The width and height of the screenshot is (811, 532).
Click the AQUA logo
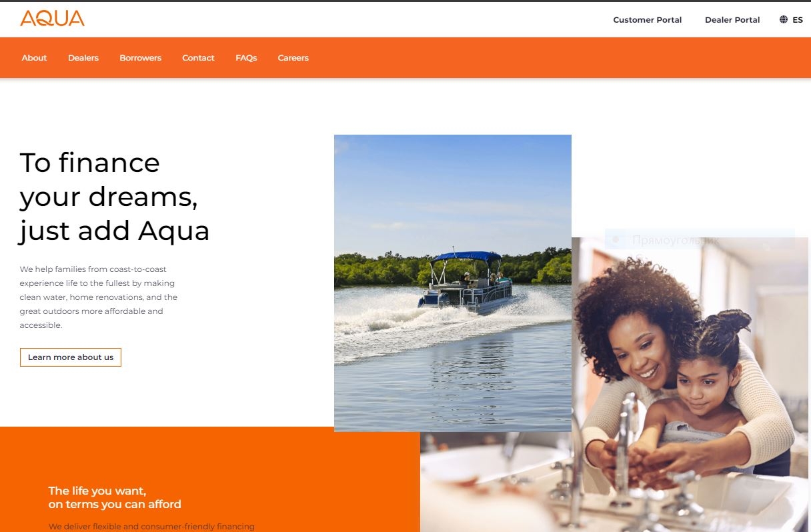pyautogui.click(x=52, y=18)
